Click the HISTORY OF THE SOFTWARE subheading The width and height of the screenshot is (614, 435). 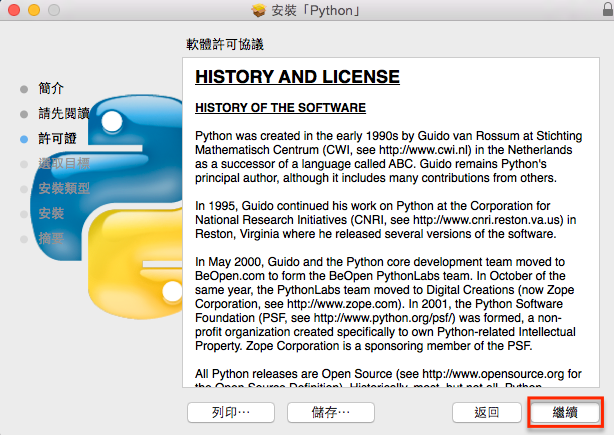coord(280,108)
